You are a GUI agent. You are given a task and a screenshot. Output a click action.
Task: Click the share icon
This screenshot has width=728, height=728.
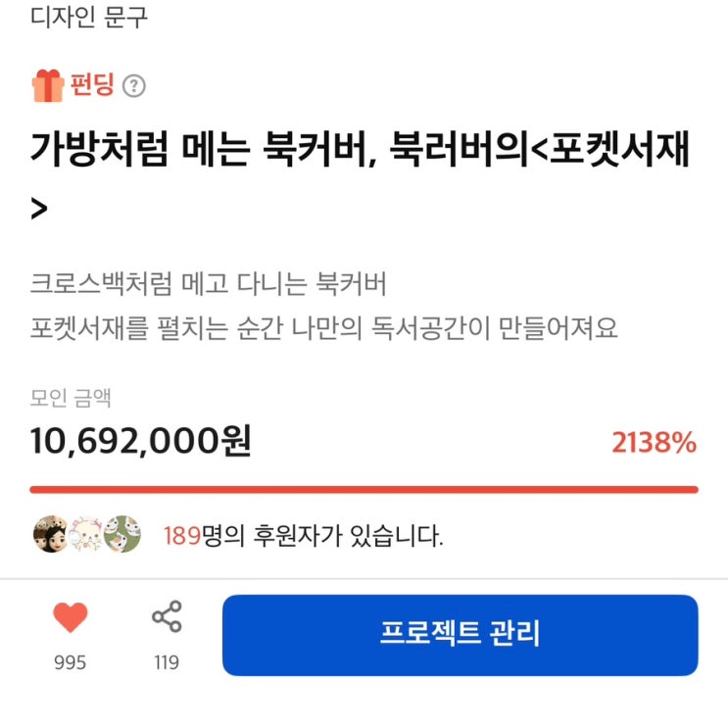(167, 618)
